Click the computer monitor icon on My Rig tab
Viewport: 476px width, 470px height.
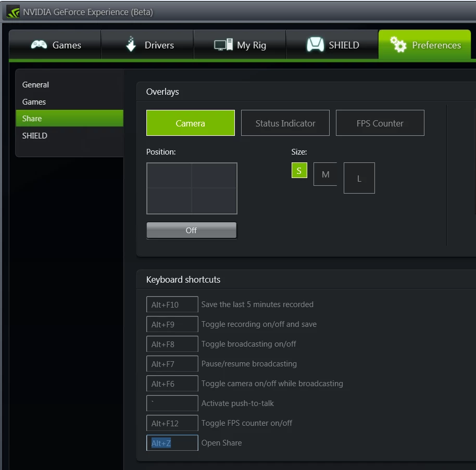coord(223,45)
